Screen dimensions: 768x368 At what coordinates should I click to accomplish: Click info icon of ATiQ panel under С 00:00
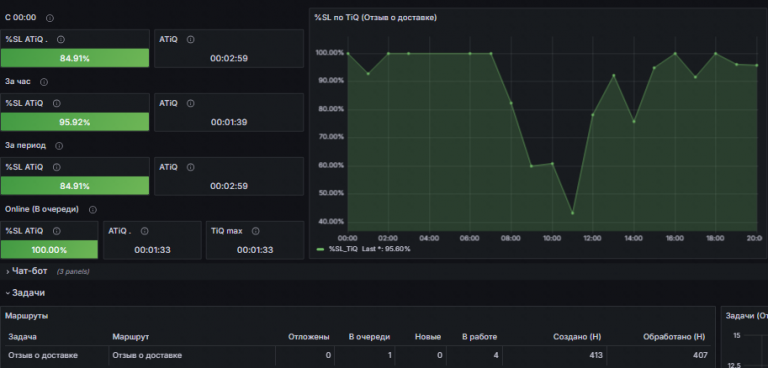[191, 40]
